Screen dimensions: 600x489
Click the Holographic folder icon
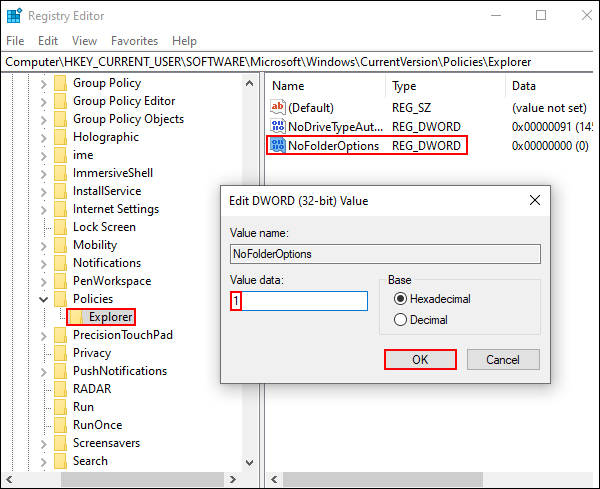[60, 137]
